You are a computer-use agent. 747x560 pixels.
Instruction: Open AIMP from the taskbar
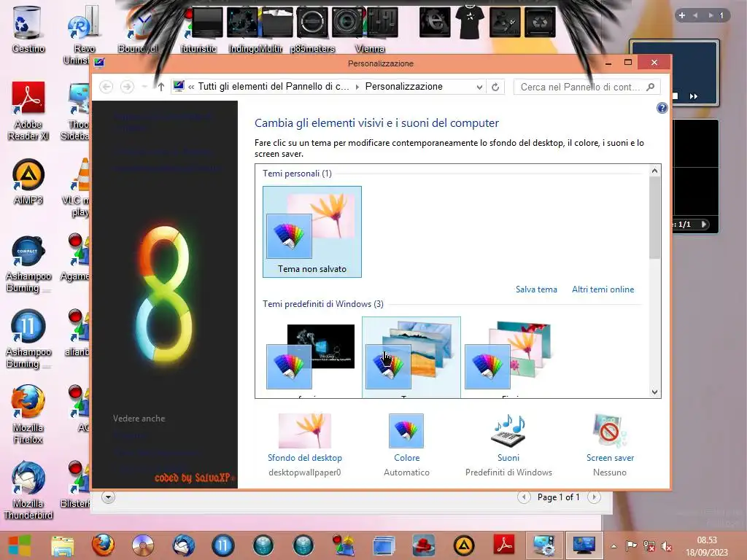[463, 545]
